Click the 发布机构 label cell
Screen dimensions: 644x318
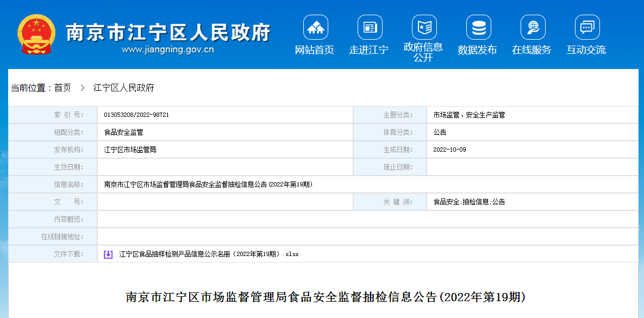tap(53, 149)
